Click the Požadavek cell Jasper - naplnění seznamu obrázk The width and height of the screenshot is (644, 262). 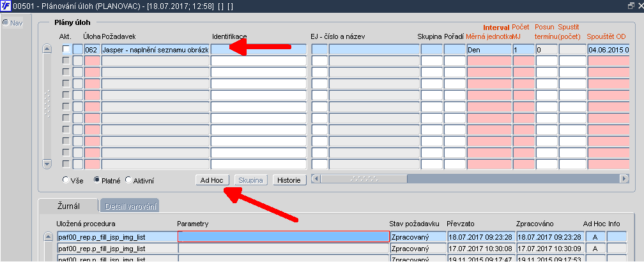[156, 49]
